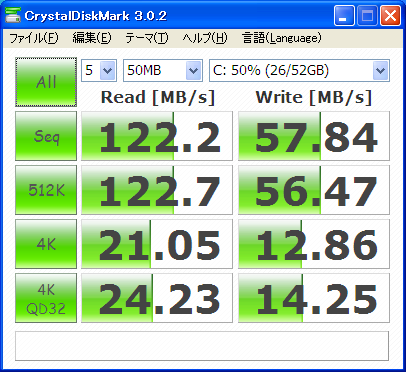Viewport: 406px width, 372px height.
Task: Click the 4K read result 21.05
Action: [x=157, y=244]
